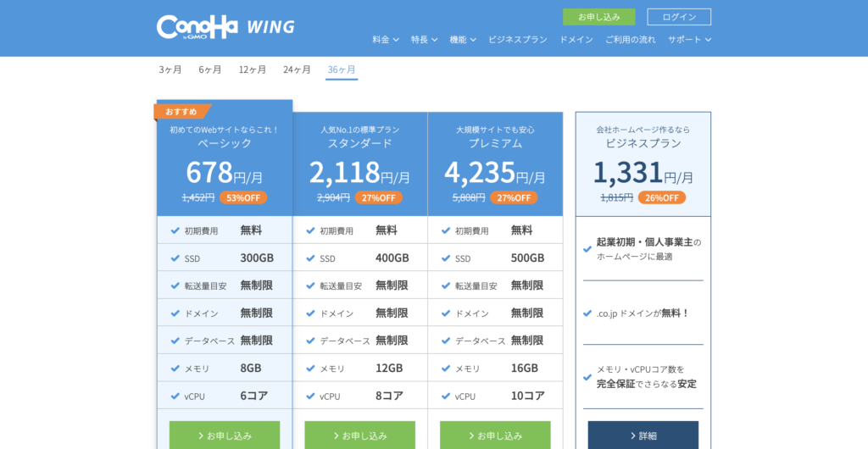This screenshot has width=868, height=449.
Task: Expand the サポート dropdown menu
Action: [689, 40]
